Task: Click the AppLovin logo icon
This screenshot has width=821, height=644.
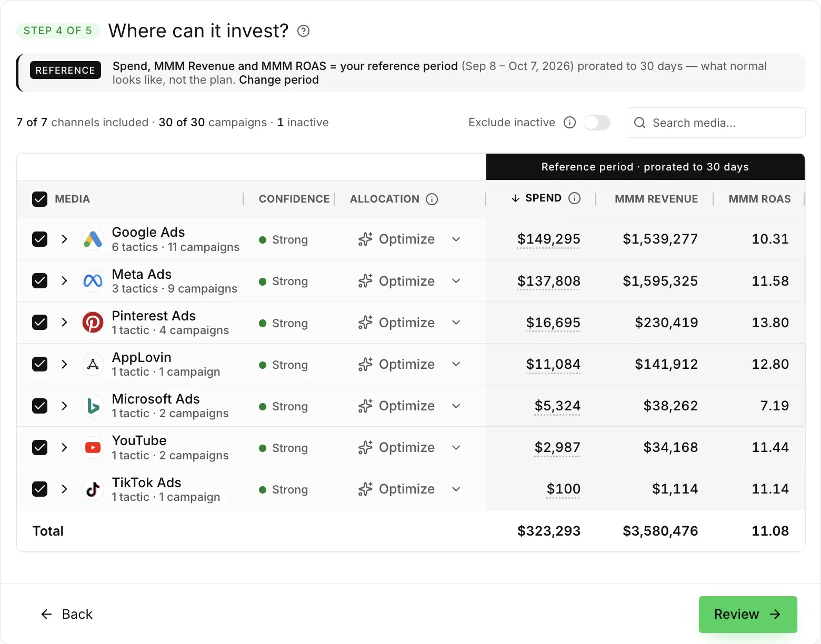Action: point(93,364)
